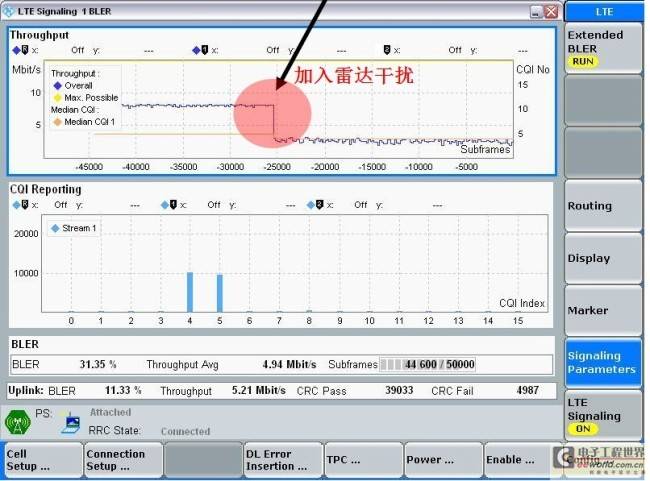Click Throughput Avg value 4.94 Mbit/s
The image size is (650, 481).
click(x=289, y=364)
